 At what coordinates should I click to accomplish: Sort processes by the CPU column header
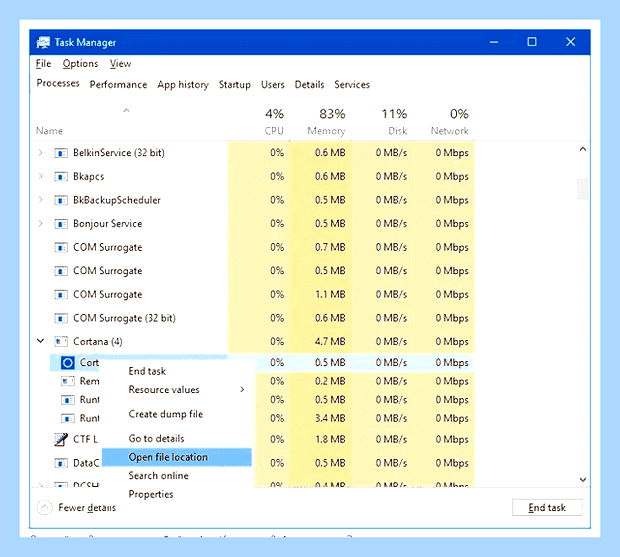point(274,131)
